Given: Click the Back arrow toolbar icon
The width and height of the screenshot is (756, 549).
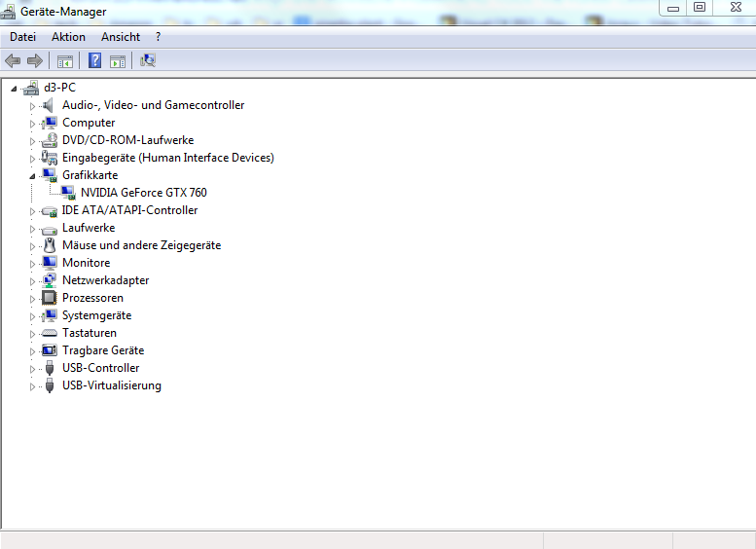Looking at the screenshot, I should 13,60.
